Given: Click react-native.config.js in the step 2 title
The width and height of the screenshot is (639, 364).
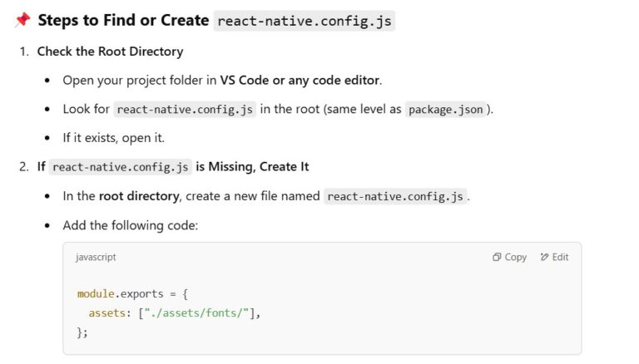Looking at the screenshot, I should click(x=121, y=167).
